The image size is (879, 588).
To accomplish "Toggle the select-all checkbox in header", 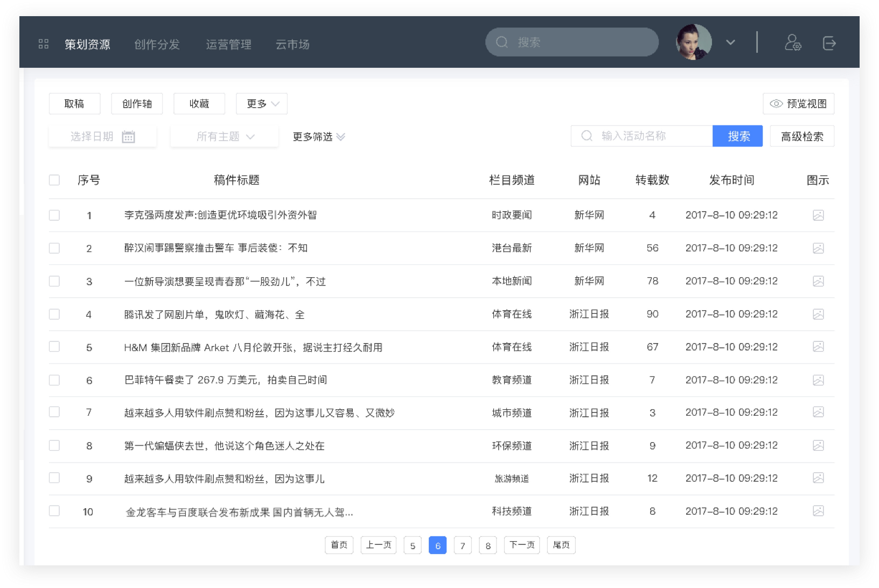I will tap(54, 180).
